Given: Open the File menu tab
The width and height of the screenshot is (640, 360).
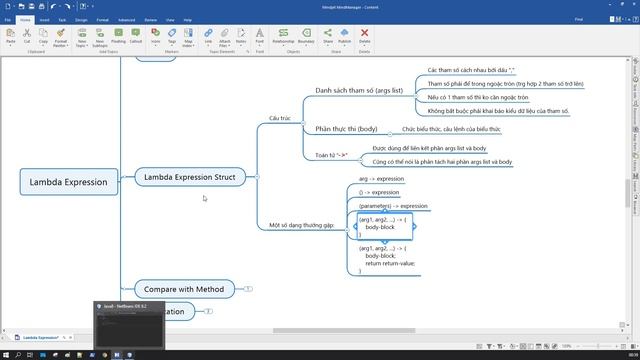Looking at the screenshot, I should [x=7, y=20].
